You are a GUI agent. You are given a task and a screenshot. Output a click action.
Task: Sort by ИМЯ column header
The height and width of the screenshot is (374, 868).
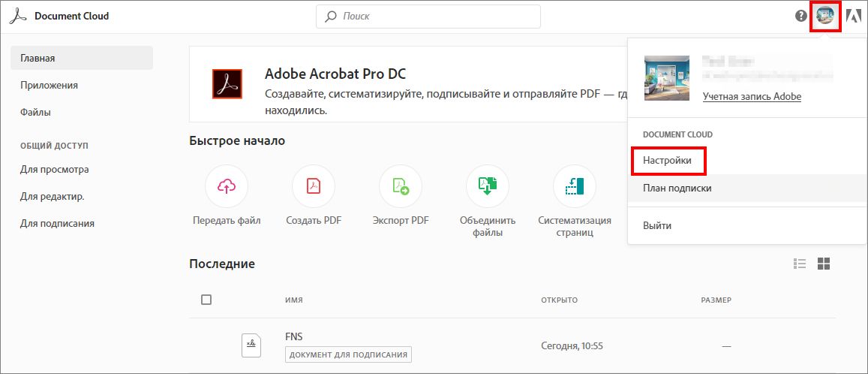coord(293,300)
